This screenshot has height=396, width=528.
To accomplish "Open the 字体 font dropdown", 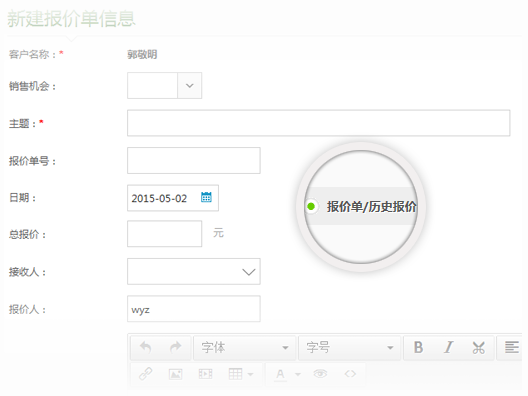I will [x=245, y=348].
